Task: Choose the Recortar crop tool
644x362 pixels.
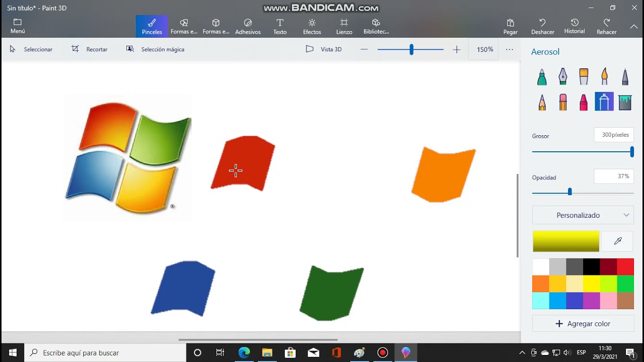Action: [90, 49]
